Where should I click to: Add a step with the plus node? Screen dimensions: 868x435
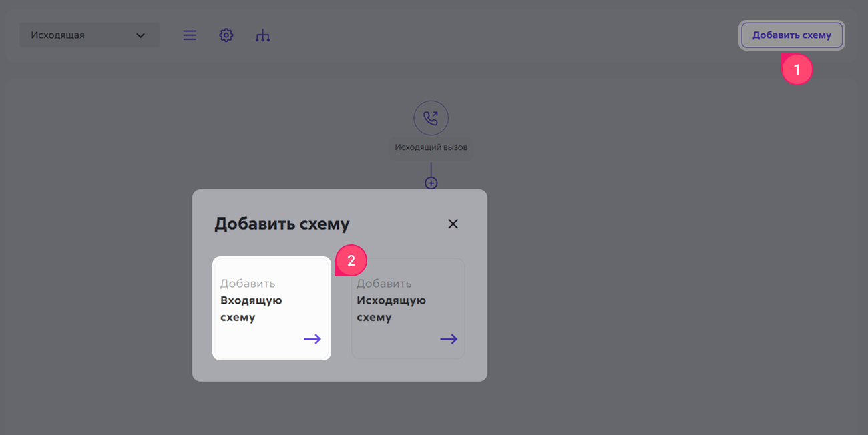pyautogui.click(x=431, y=183)
